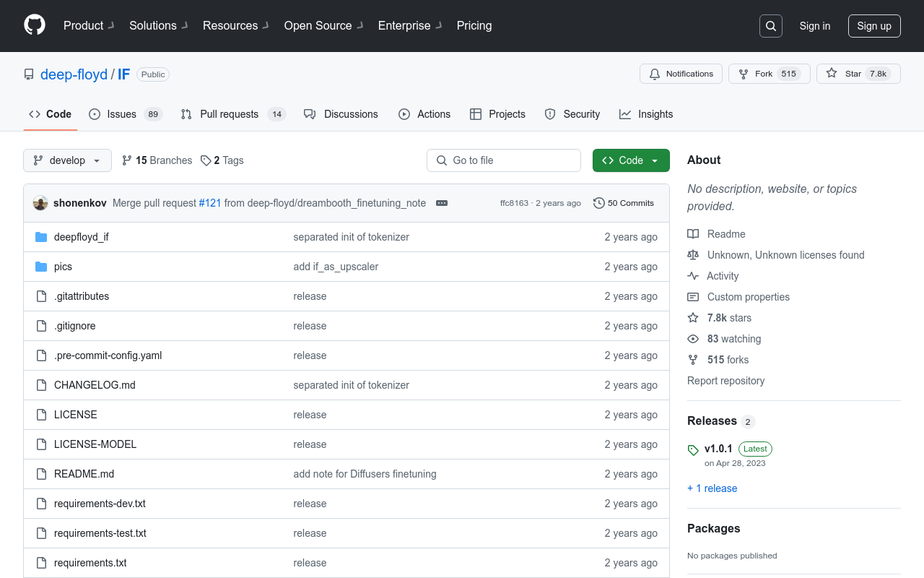The height and width of the screenshot is (578, 924).
Task: Open the IF repository name link
Action: [123, 74]
